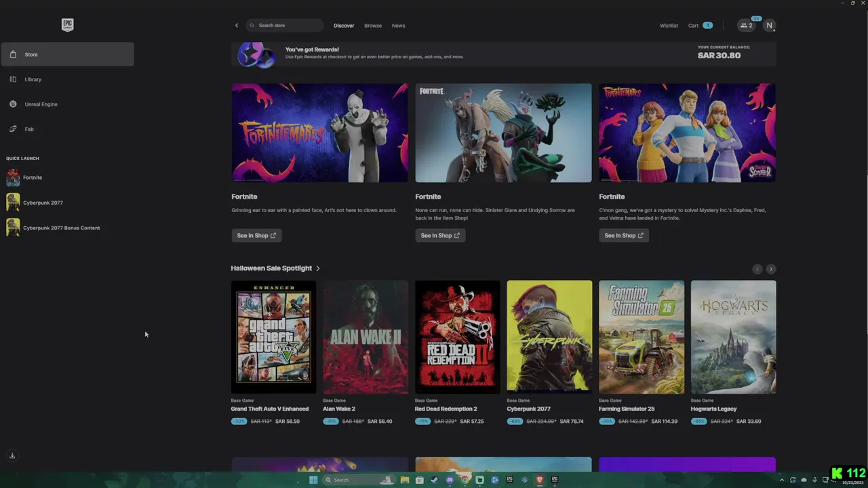Open the Cart
The width and height of the screenshot is (868, 488).
(x=700, y=26)
